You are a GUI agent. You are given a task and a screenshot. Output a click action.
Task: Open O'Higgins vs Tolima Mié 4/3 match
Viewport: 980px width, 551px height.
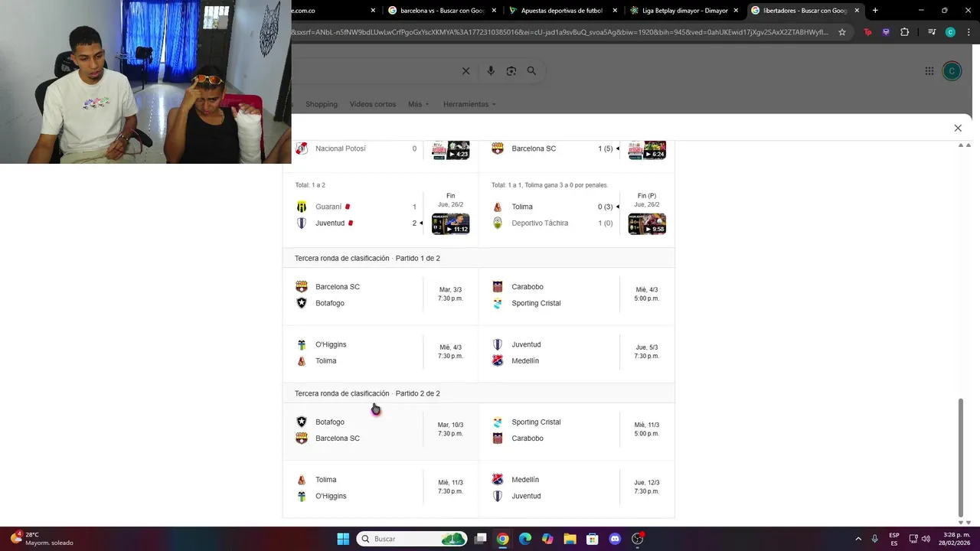tap(381, 353)
